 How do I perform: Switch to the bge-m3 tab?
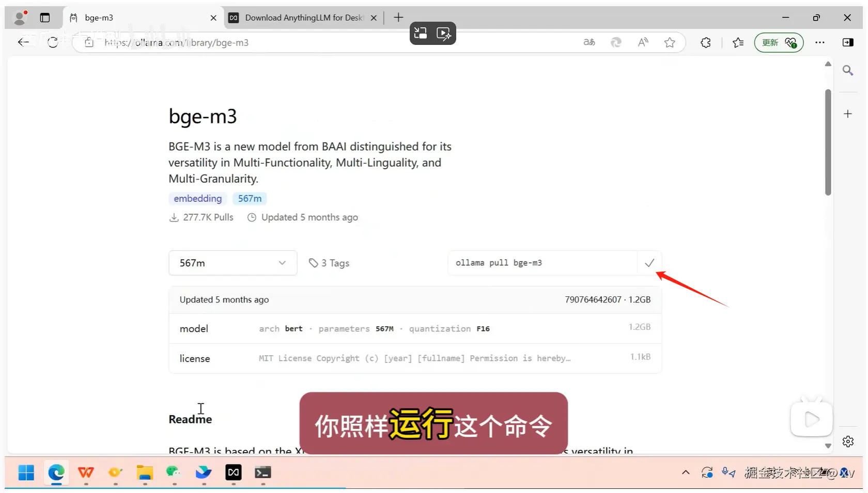(x=143, y=18)
